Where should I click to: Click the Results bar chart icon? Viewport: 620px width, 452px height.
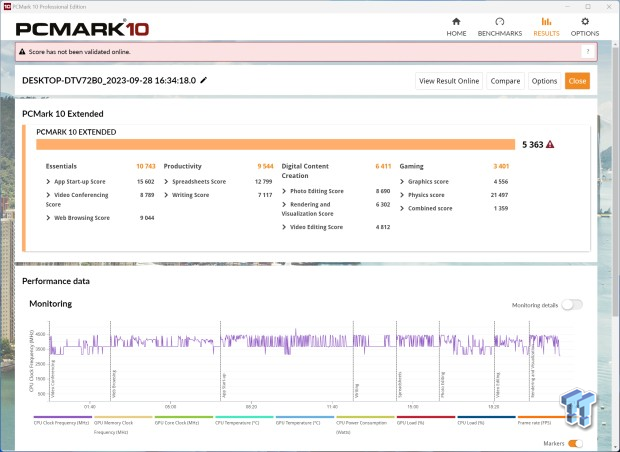click(546, 21)
